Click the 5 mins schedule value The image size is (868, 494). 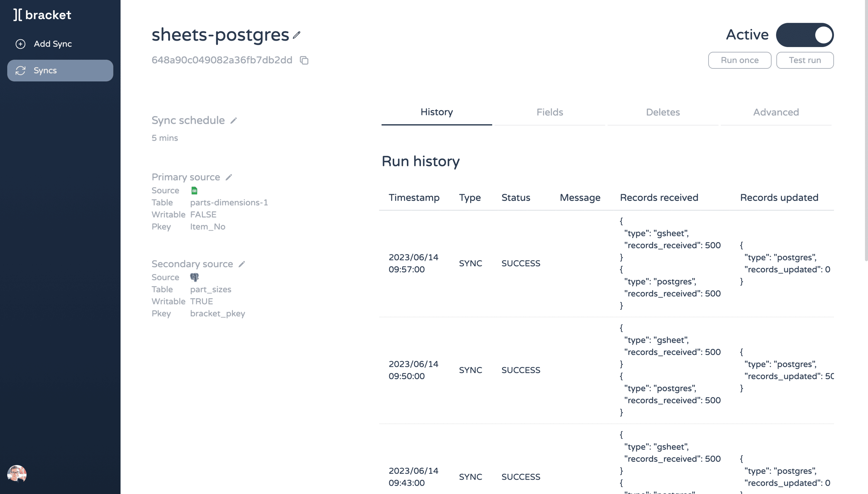(x=165, y=138)
